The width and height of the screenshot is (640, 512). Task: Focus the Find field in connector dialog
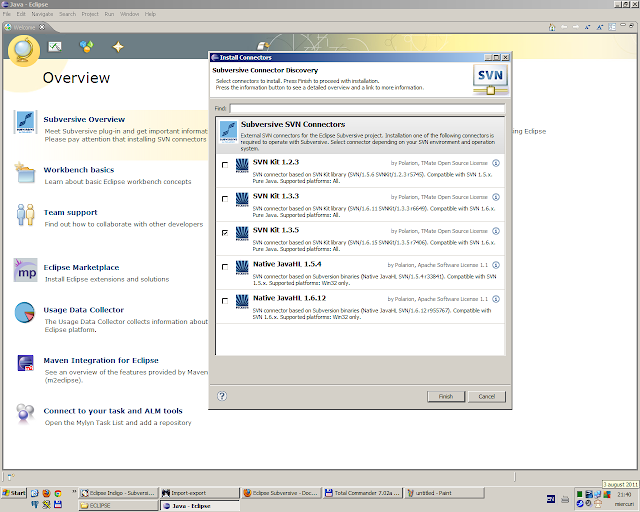pyautogui.click(x=367, y=108)
